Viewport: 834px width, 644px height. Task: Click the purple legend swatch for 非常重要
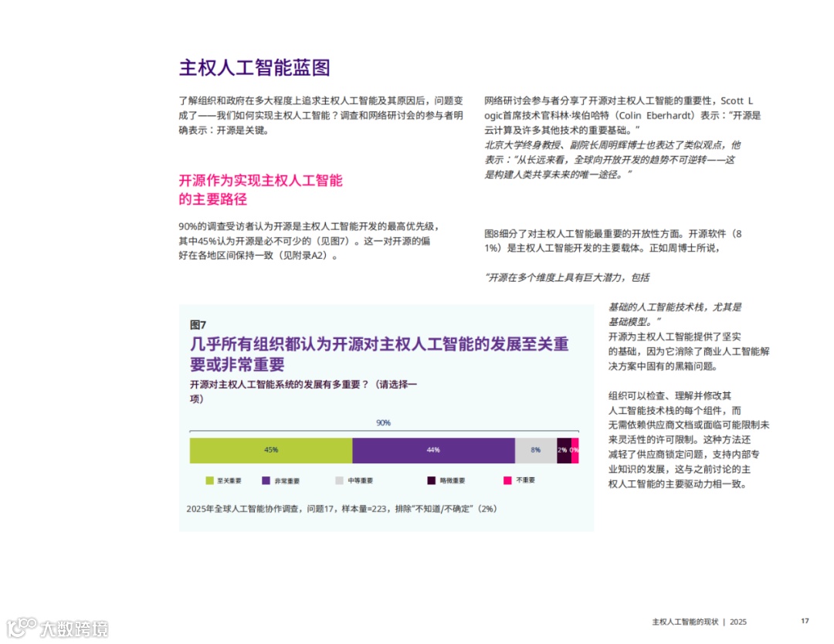(x=266, y=481)
